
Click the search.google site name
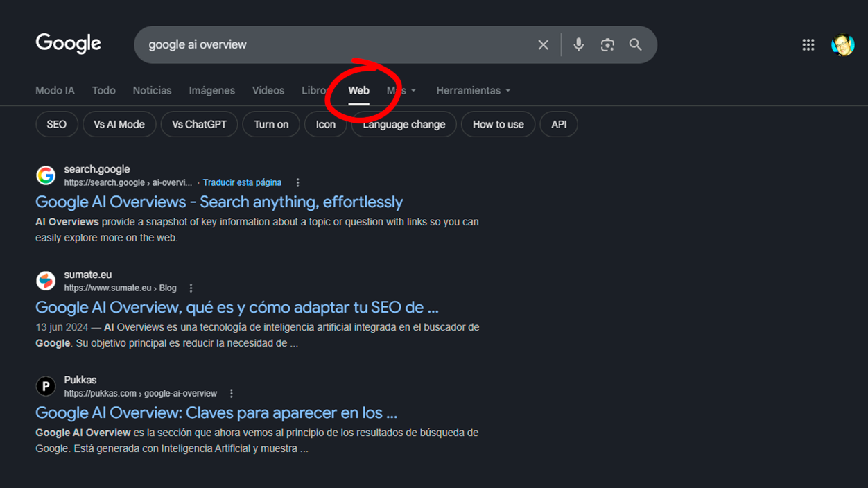(97, 169)
